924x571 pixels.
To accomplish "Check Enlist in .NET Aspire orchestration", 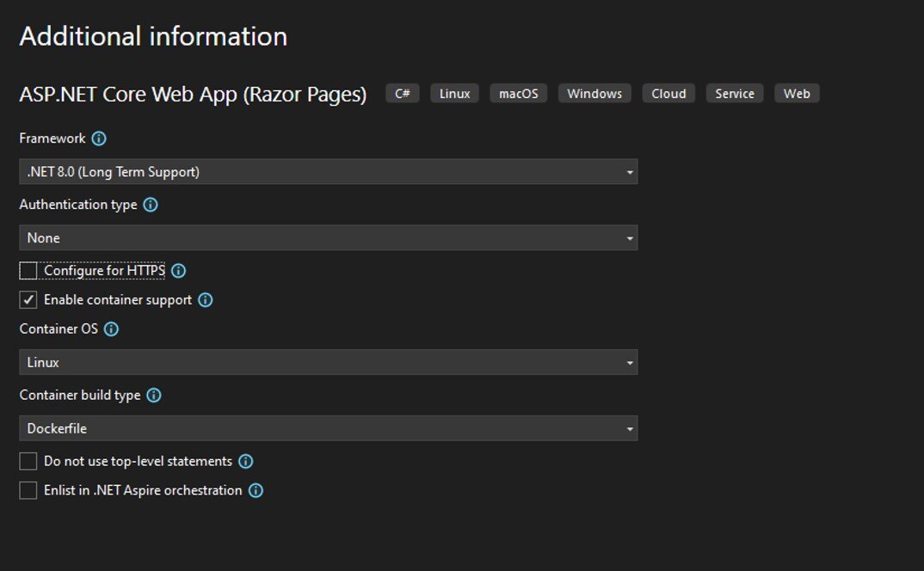I will (27, 490).
